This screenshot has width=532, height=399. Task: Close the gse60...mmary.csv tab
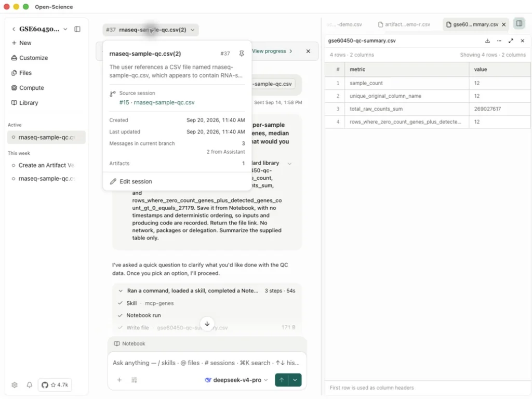point(504,24)
